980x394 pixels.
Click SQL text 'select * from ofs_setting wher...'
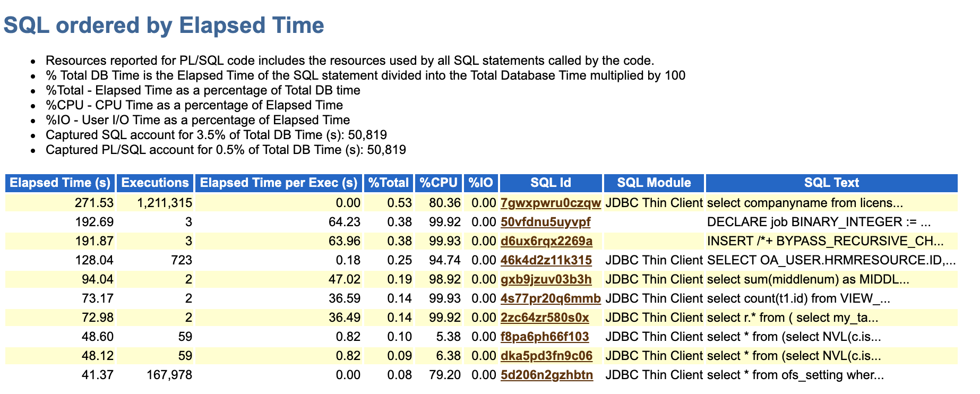[x=795, y=375]
